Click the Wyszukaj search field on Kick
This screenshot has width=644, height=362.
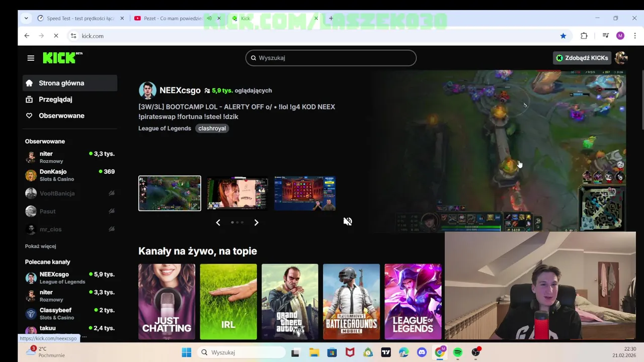331,58
